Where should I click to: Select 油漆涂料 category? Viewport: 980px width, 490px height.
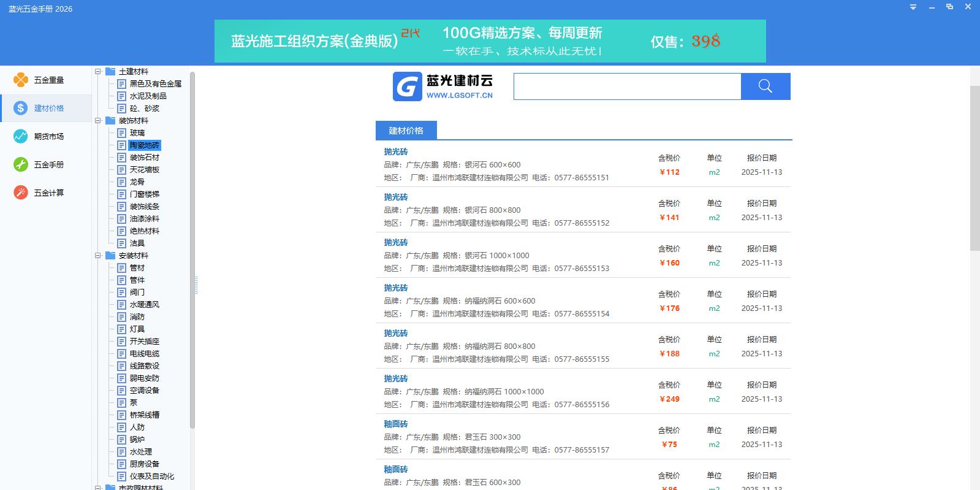click(x=145, y=219)
